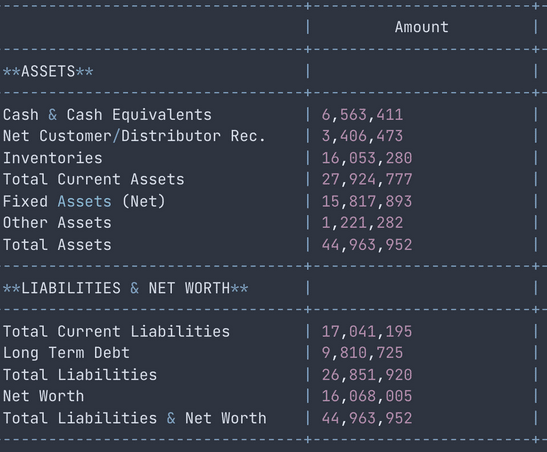The image size is (547, 452).
Task: Click the value 9,810,725
Action: click(x=362, y=353)
